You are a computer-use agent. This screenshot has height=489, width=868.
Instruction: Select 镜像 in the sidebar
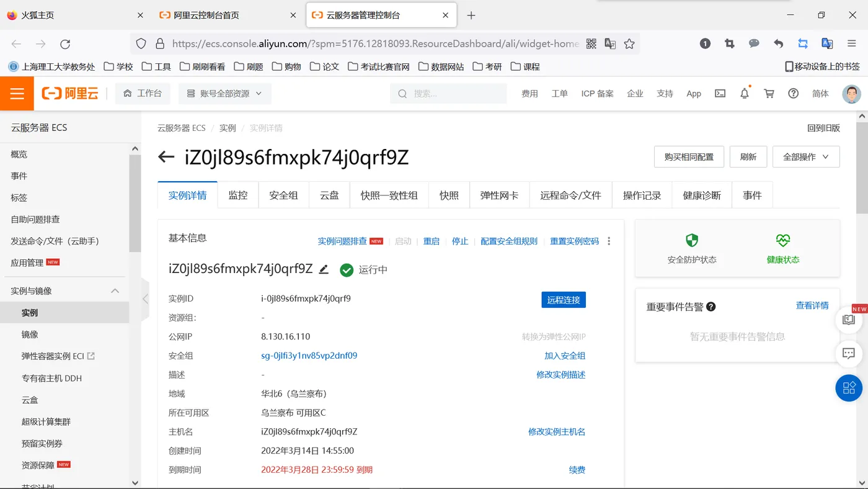[30, 334]
